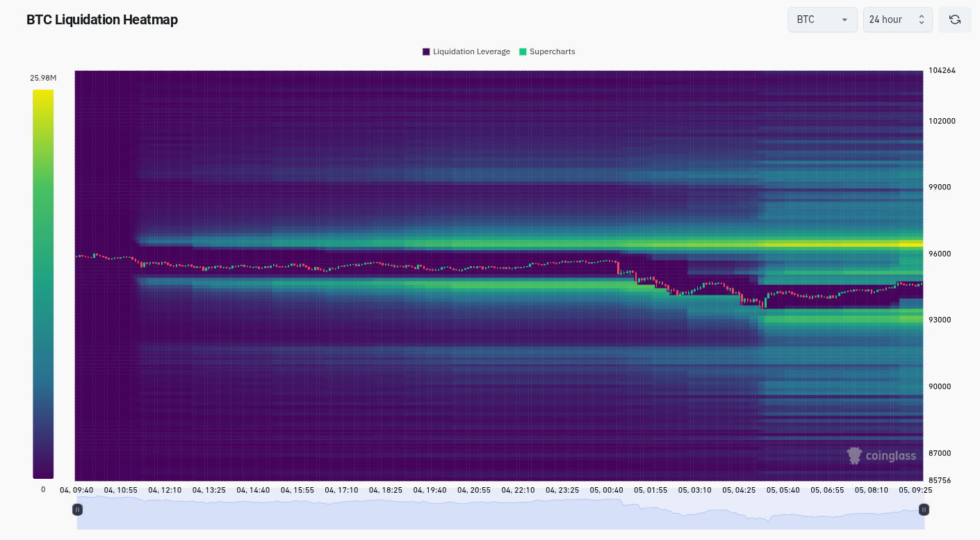The width and height of the screenshot is (980, 540).
Task: Open the 24 hour timeframe selector
Action: coord(890,19)
